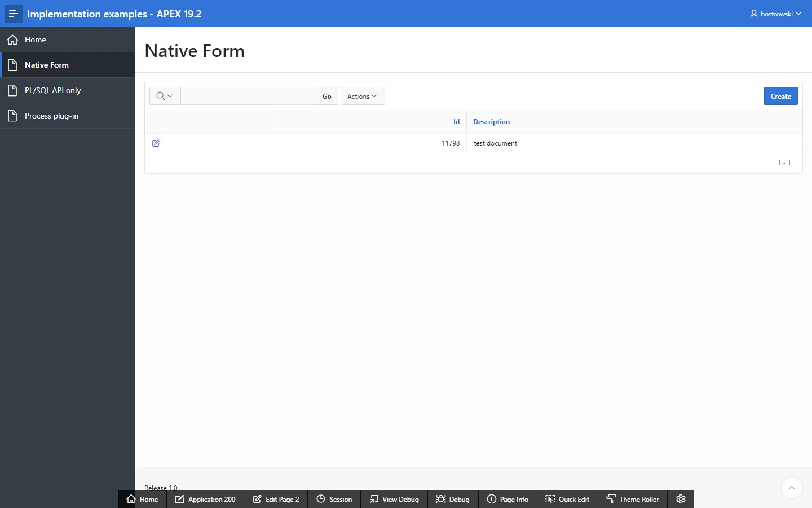The image size is (812, 508).
Task: Expand the bostrowski user menu
Action: [x=776, y=14]
